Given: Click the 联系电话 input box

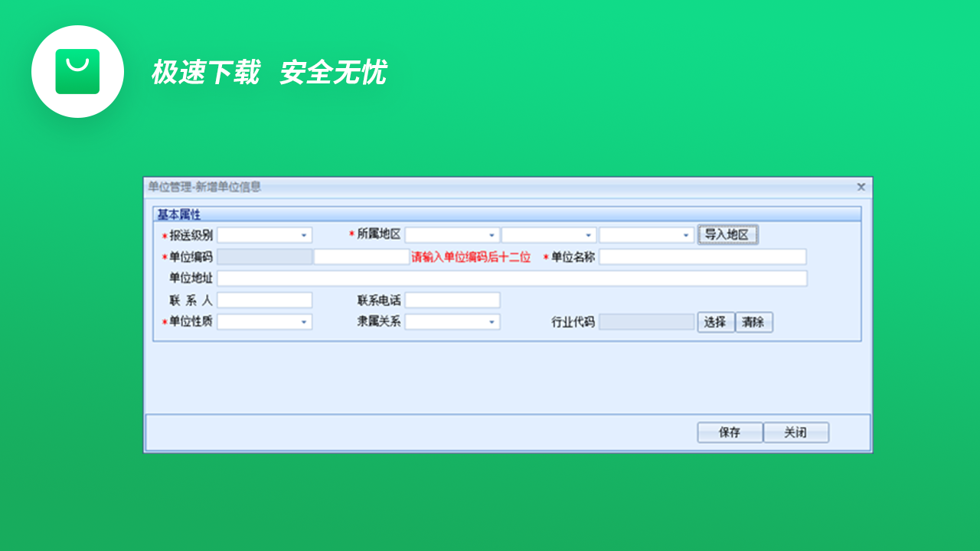Looking at the screenshot, I should click(452, 300).
